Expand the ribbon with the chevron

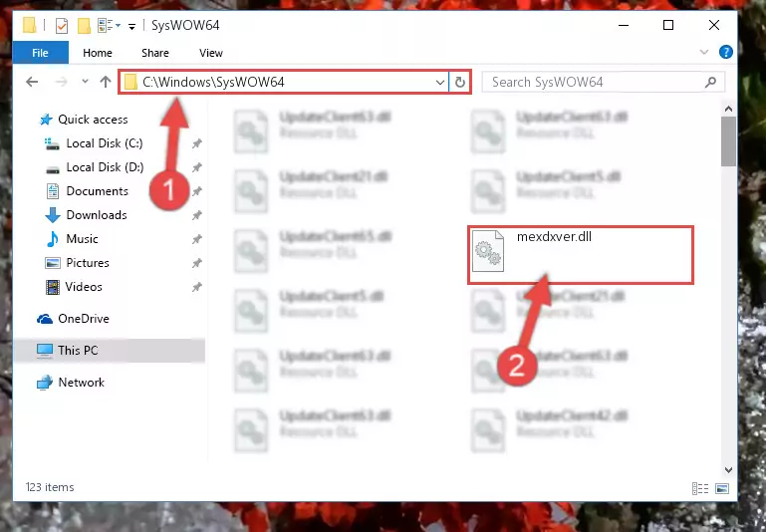point(704,52)
